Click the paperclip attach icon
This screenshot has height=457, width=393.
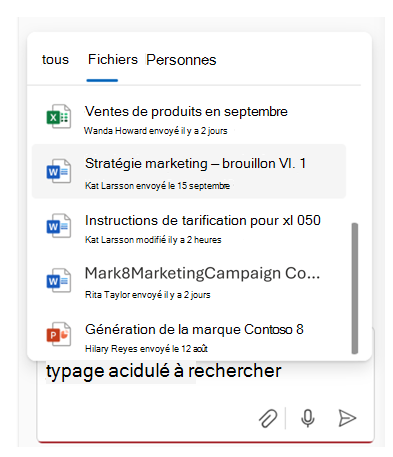[268, 418]
